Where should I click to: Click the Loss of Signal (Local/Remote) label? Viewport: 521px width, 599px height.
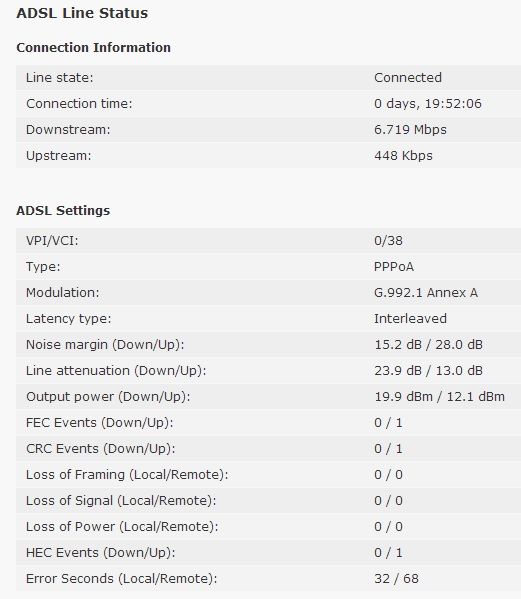pyautogui.click(x=121, y=501)
